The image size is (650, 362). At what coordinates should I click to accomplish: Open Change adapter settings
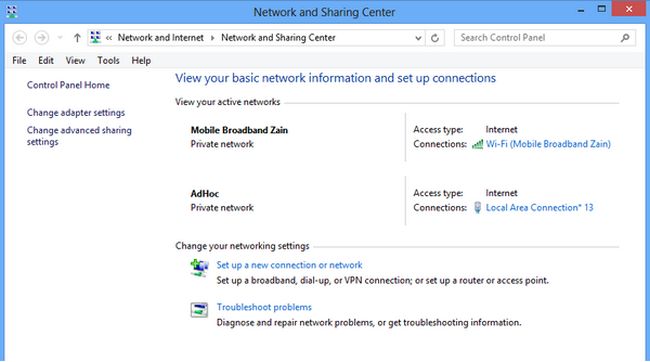(x=76, y=112)
